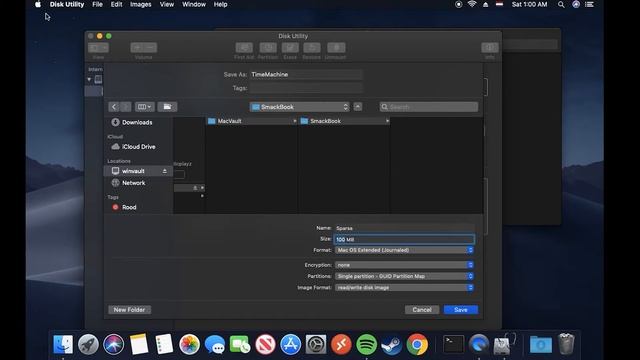The image size is (640, 360).
Task: Select Downloads in the sidebar
Action: [138, 122]
